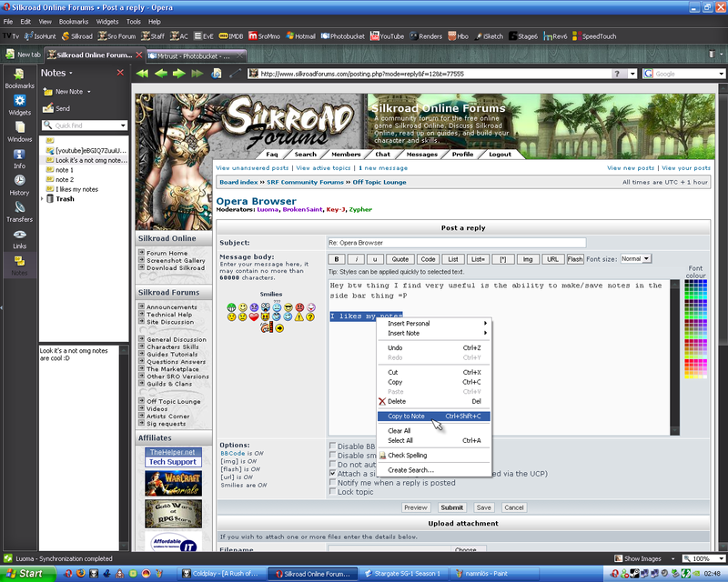Choose Copy to Note in context menu
This screenshot has height=582, width=728.
[434, 416]
